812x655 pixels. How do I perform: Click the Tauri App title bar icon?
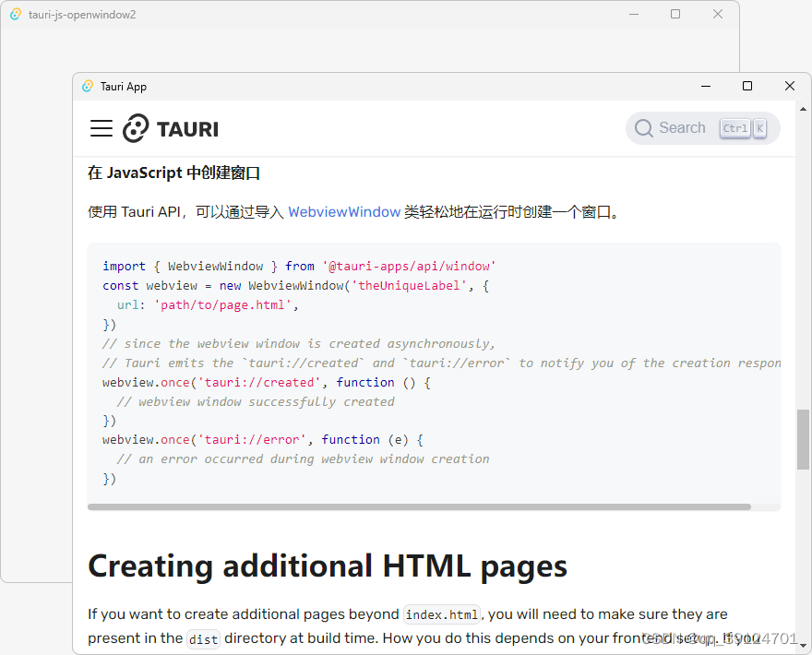(88, 86)
